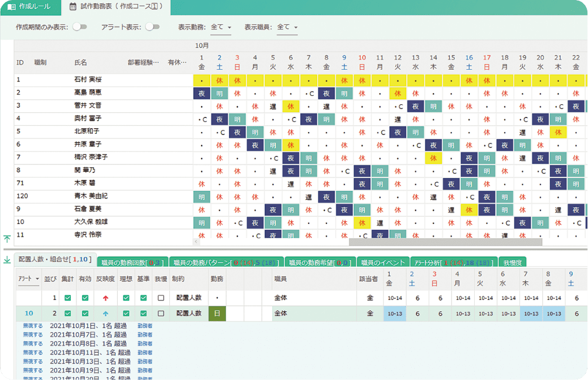Open 勤務者 link for the October 7 alert
Image resolution: width=588 pixels, height=380 pixels.
point(145,335)
